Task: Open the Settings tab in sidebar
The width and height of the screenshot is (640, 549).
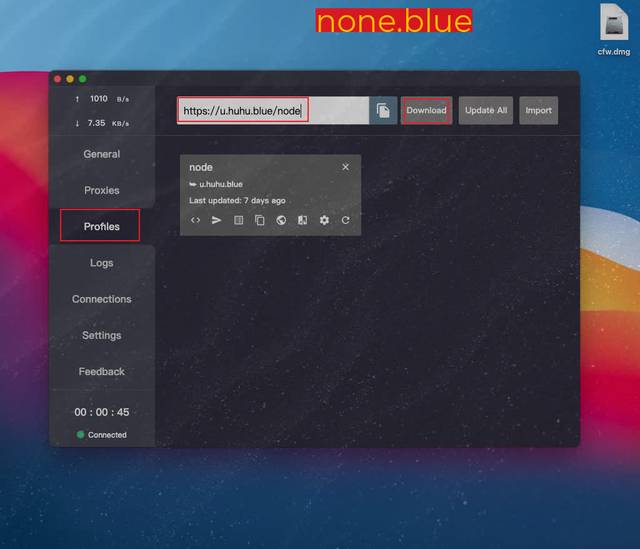Action: 102,335
